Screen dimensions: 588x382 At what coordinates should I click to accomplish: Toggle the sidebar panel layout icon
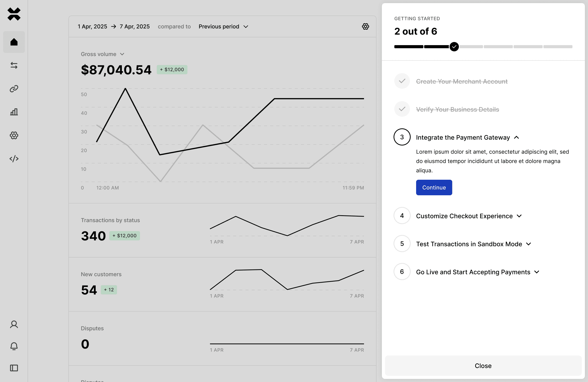tap(14, 368)
